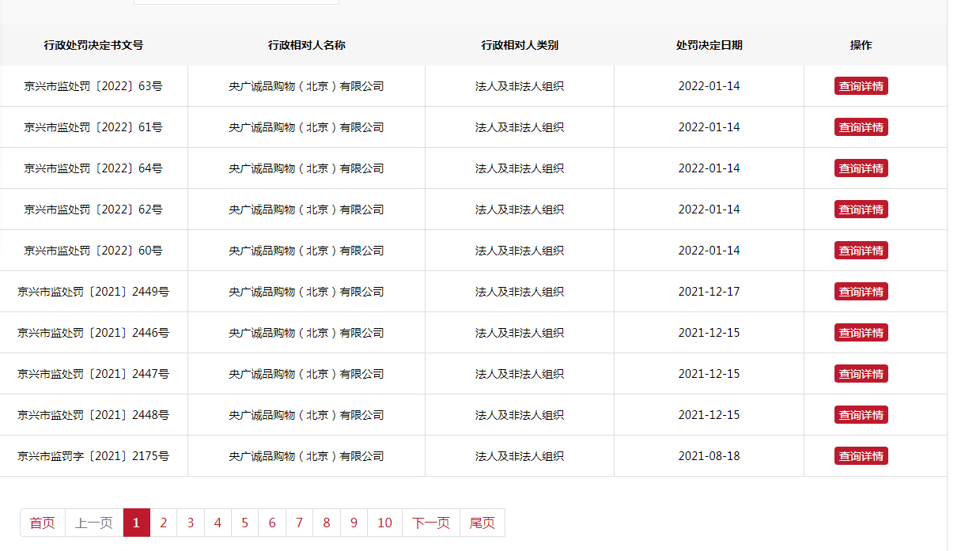The image size is (980, 551).
Task: Select current page 1 in pagination
Action: [x=136, y=523]
